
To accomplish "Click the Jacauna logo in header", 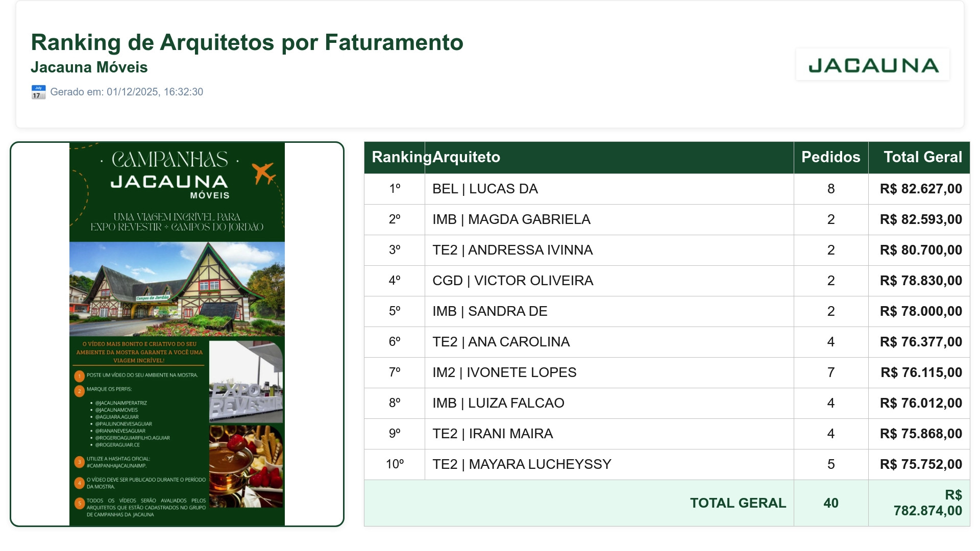I will click(x=873, y=65).
